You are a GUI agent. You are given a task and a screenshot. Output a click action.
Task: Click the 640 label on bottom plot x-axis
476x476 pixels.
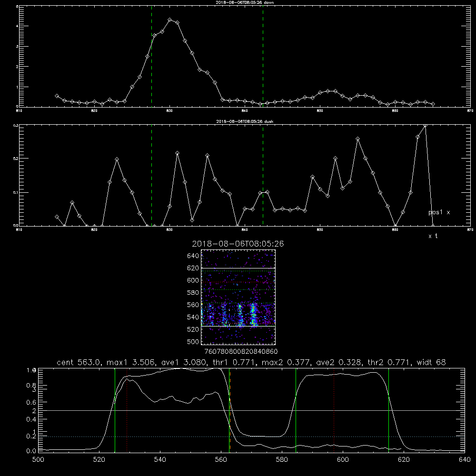coord(465,460)
